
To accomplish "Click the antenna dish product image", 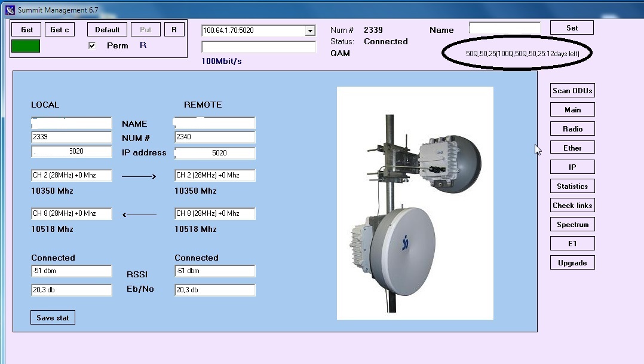I will point(415,203).
